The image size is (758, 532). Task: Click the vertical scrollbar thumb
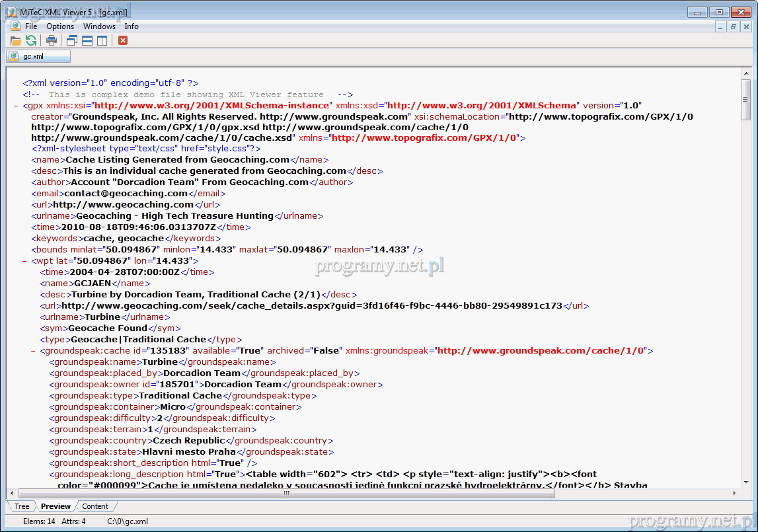[x=746, y=100]
